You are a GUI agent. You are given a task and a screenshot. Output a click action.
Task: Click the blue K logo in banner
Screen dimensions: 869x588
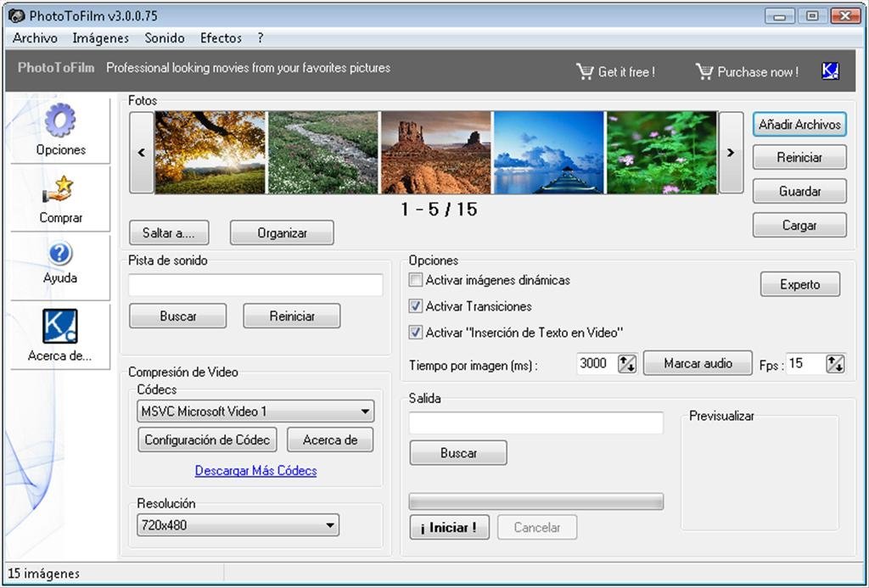(830, 71)
